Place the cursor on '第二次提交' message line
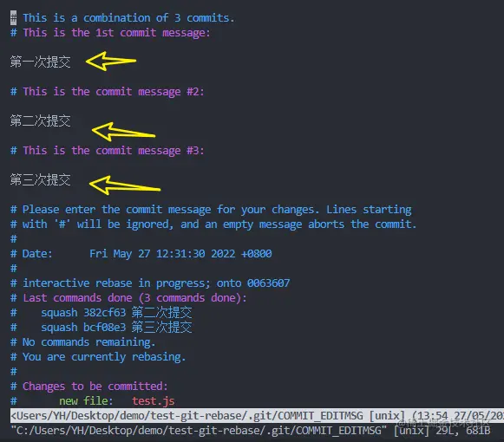 tap(40, 120)
